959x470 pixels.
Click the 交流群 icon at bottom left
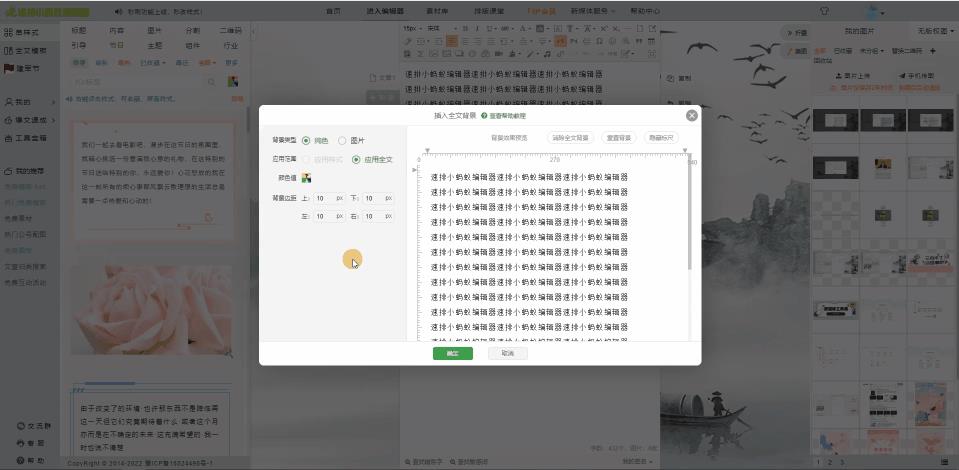point(21,426)
